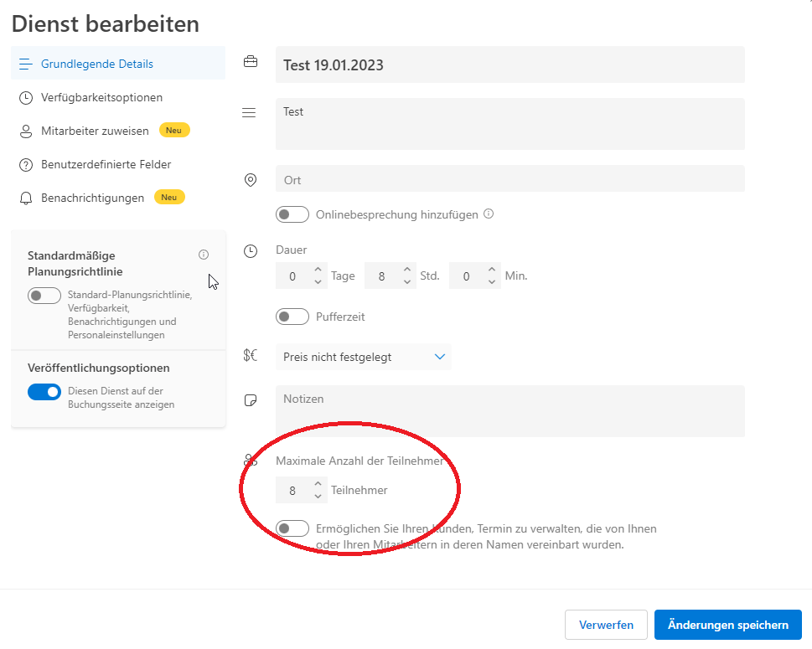Screen dimensions: 812x649
Task: Click the Neu badge beside Benachrichtigungen
Action: tap(169, 197)
